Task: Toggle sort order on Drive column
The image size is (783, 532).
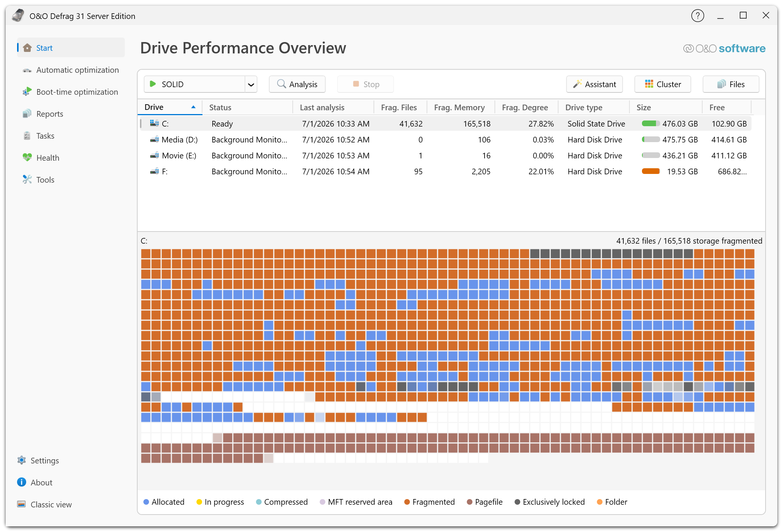Action: pos(170,107)
